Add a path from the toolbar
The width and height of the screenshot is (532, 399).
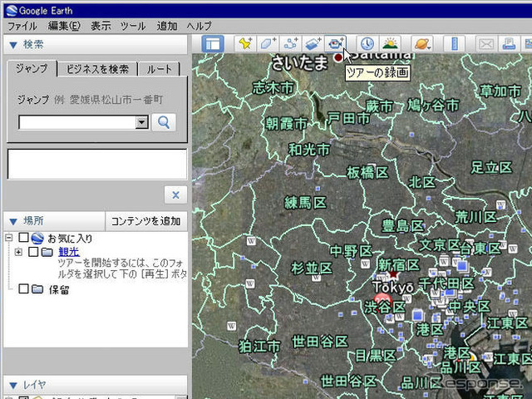[290, 44]
